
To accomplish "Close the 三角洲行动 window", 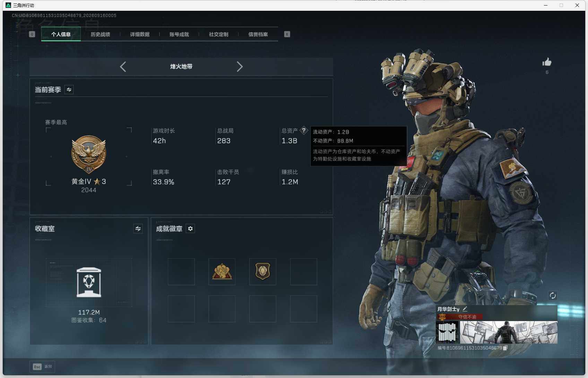I will (577, 5).
